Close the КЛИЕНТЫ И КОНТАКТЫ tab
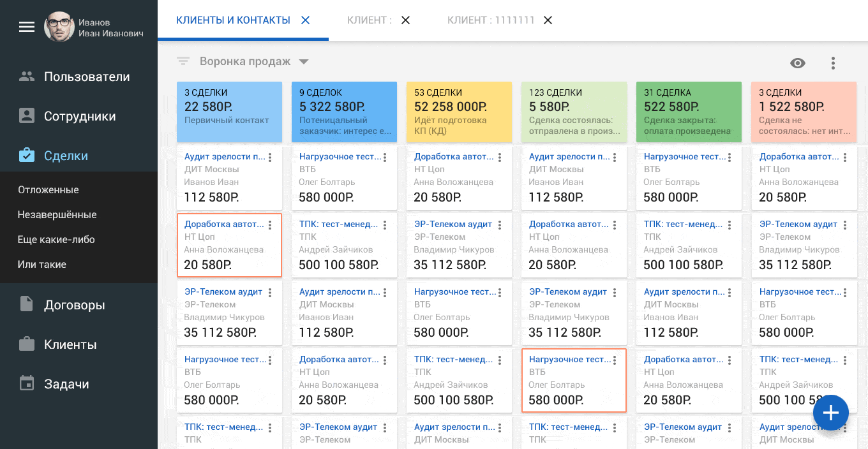The image size is (868, 449). coord(305,20)
